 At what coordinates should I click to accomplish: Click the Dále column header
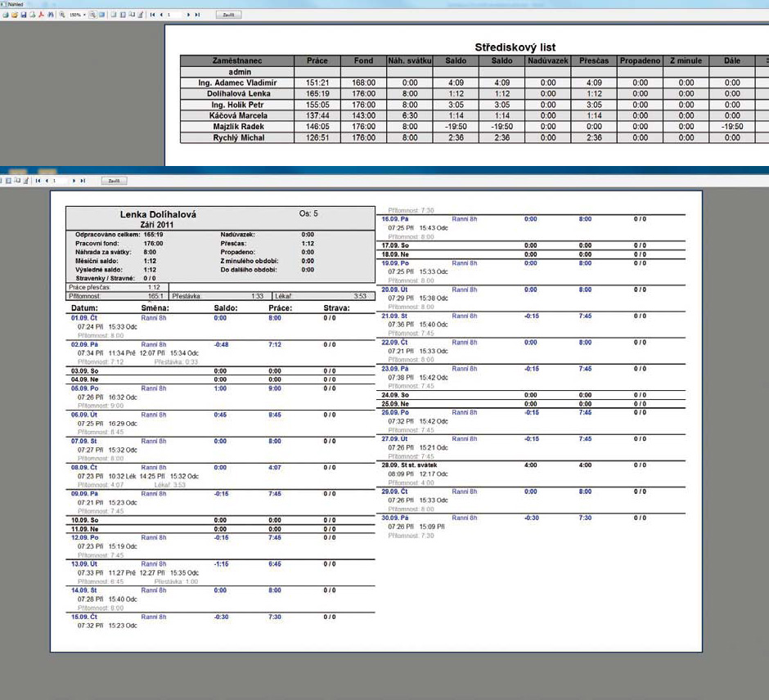(732, 61)
